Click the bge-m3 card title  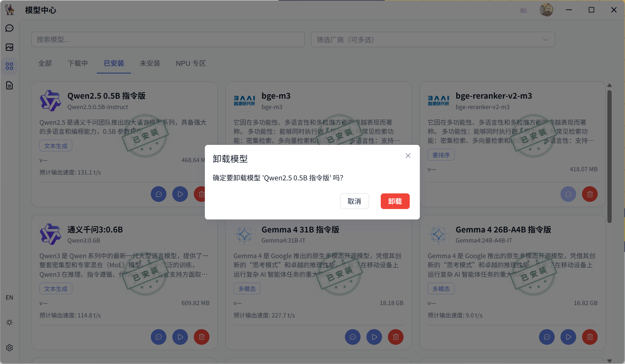[276, 96]
